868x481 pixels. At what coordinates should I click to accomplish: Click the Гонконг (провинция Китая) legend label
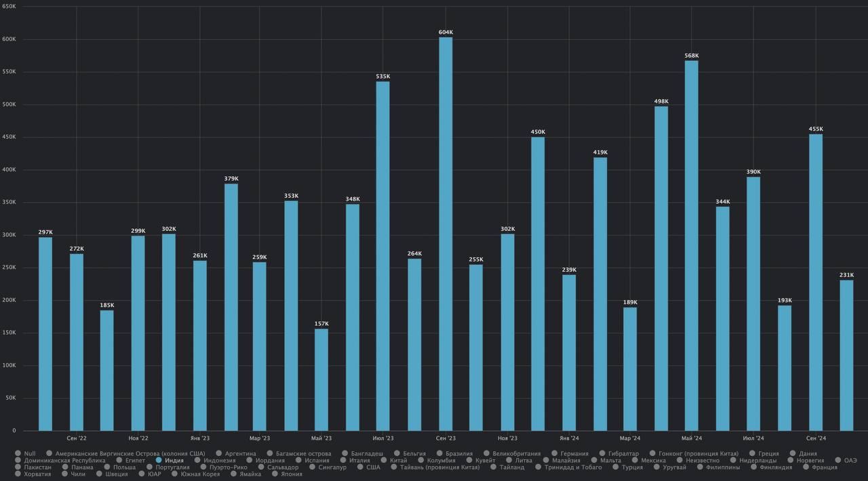point(697,454)
